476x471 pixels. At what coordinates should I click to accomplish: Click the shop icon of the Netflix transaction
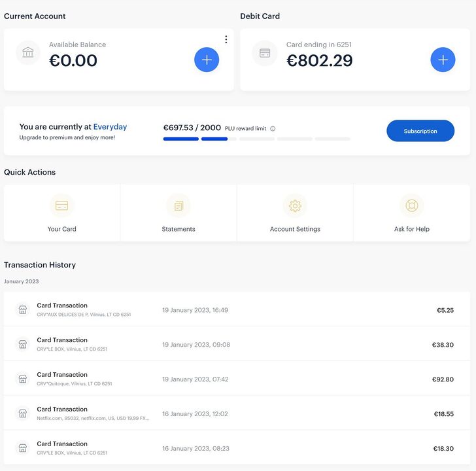pos(23,413)
